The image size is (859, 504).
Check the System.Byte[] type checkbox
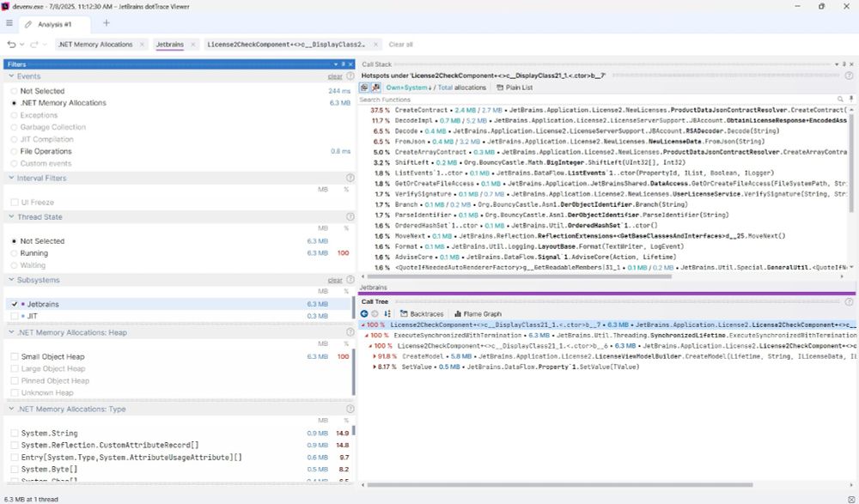click(x=15, y=470)
